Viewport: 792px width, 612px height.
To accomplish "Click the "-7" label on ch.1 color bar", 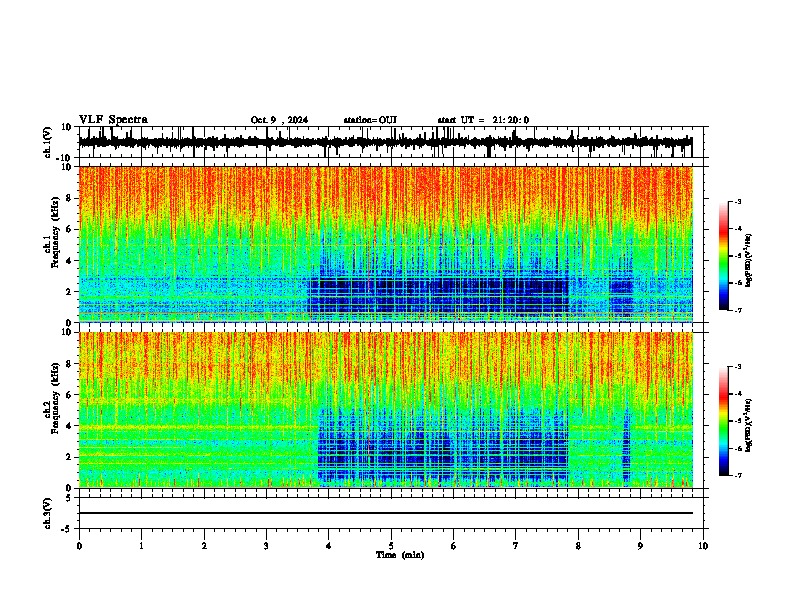I will pos(738,310).
